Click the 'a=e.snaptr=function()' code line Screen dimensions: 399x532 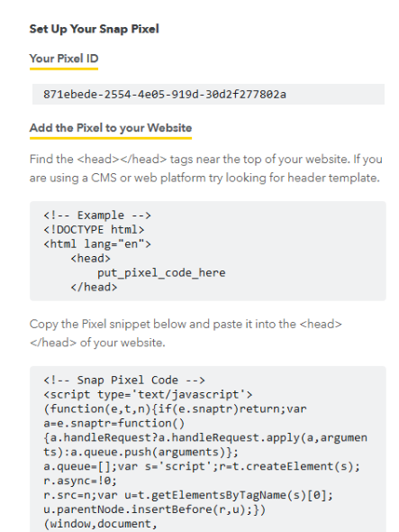(x=114, y=424)
